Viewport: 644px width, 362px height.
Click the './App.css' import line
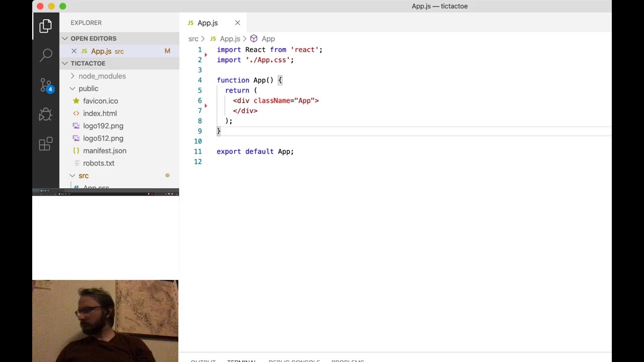pos(255,60)
